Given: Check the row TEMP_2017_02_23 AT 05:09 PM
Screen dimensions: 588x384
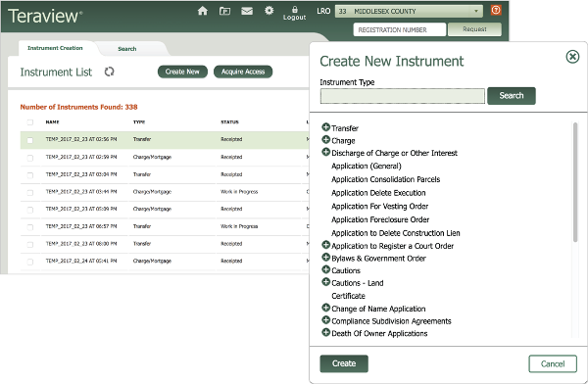Looking at the screenshot, I should pyautogui.click(x=30, y=210).
